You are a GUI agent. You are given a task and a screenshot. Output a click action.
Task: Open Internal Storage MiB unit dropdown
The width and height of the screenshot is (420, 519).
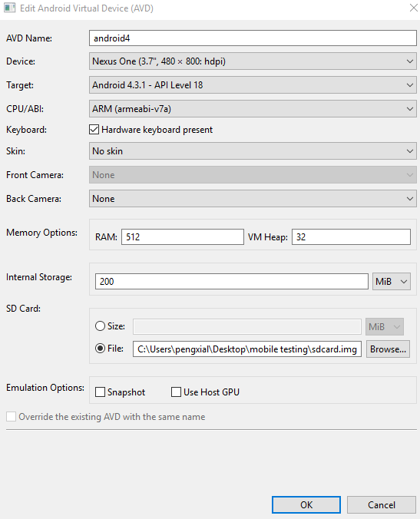click(x=392, y=281)
